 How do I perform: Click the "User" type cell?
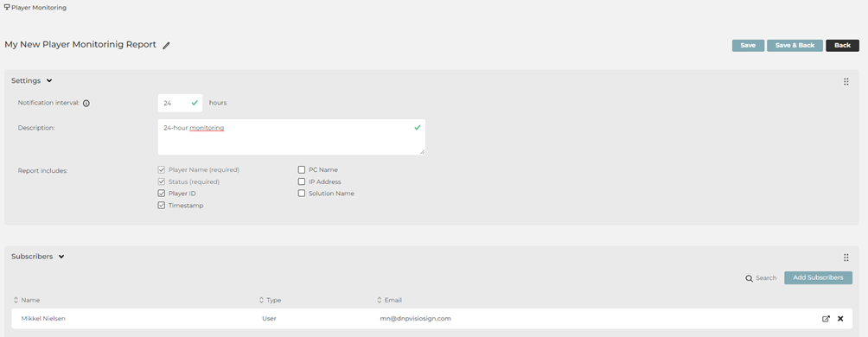coord(269,319)
